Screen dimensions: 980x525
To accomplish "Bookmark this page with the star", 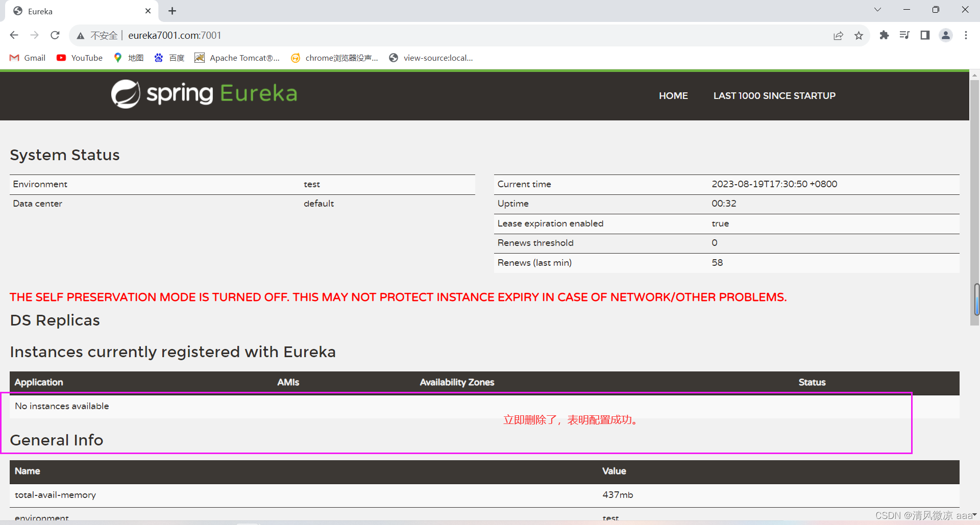I will (x=859, y=35).
